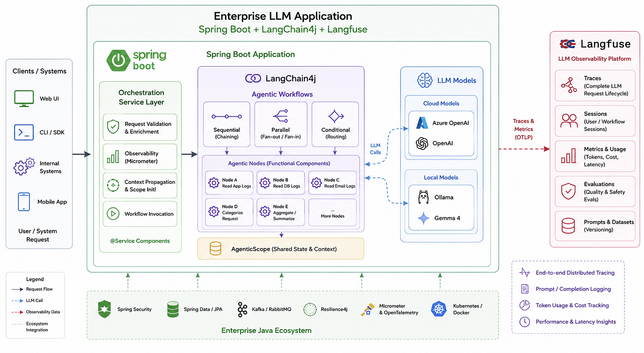644x353 pixels.
Task: Click the Node A gear icon
Action: click(x=213, y=183)
